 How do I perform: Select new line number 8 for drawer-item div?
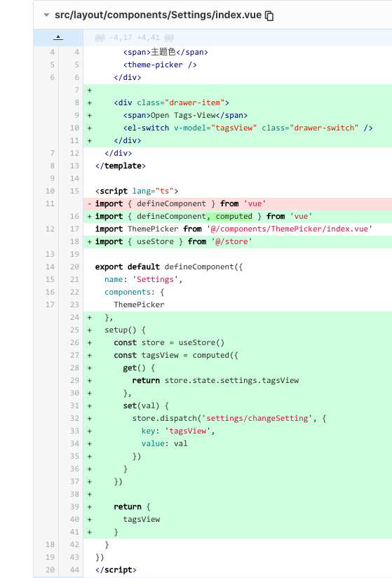click(x=75, y=102)
